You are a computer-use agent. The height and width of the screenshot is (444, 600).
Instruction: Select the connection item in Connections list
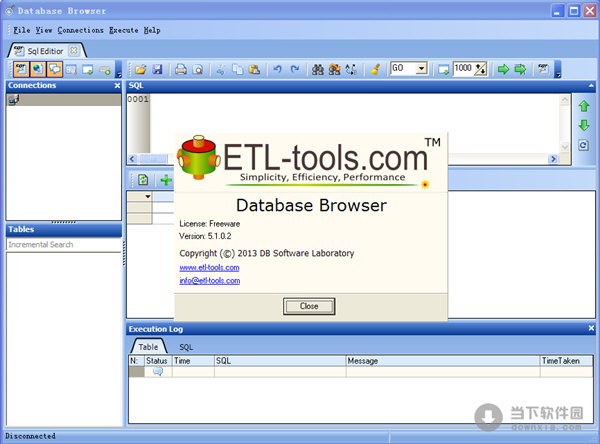64,100
